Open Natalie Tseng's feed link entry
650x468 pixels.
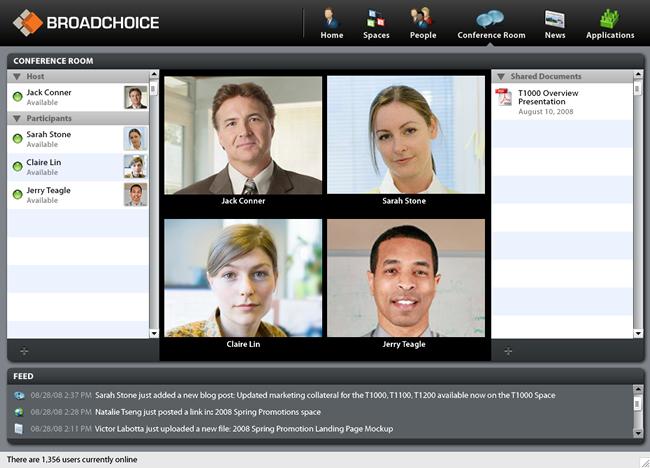pos(208,412)
